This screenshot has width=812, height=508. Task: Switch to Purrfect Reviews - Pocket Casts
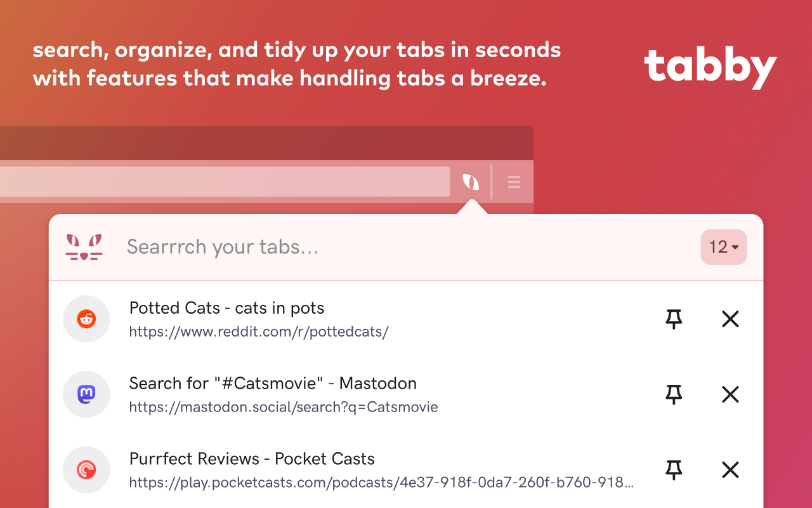tap(252, 459)
